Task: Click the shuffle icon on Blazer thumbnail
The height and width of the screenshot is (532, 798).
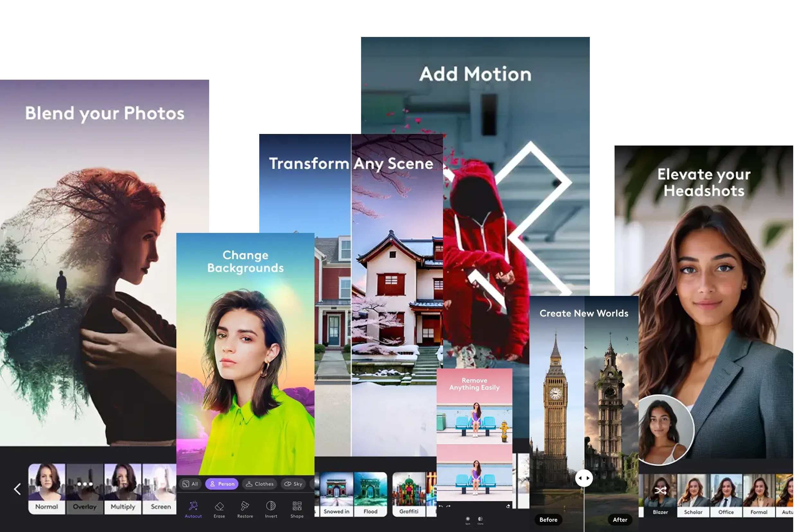Action: click(x=660, y=491)
